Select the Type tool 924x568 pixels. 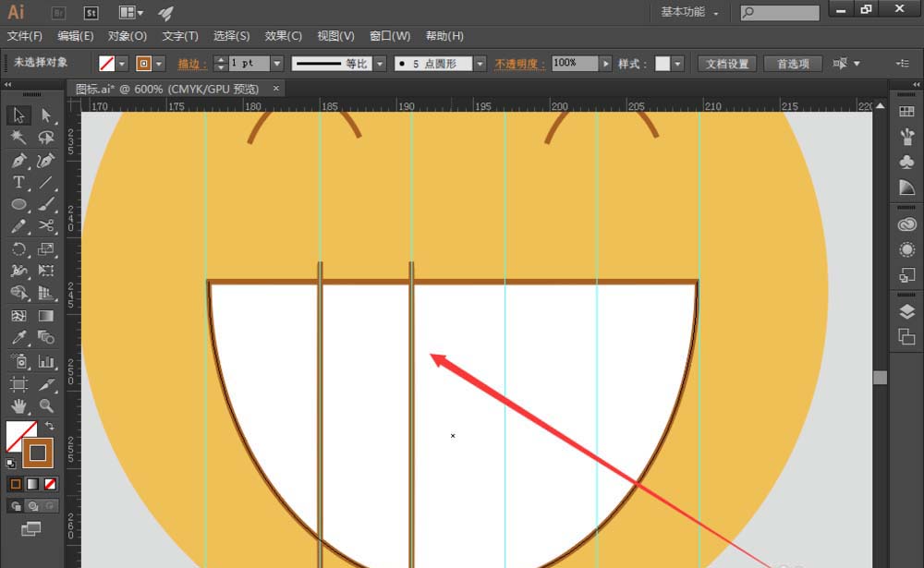(x=18, y=183)
